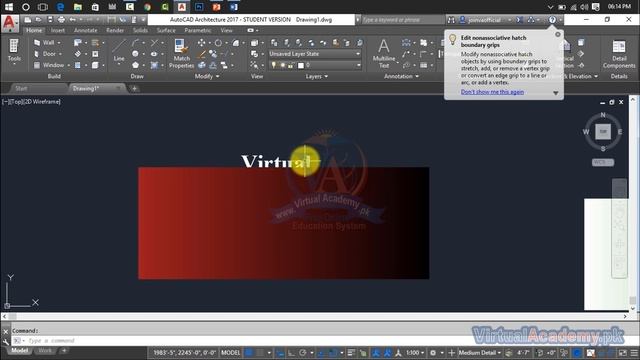Expand the tooltip balloon down arrow

[556, 93]
